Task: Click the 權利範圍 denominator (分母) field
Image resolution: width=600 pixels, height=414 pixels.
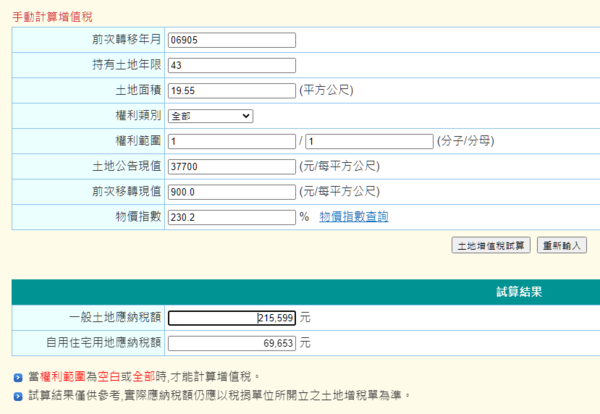Action: [369, 141]
